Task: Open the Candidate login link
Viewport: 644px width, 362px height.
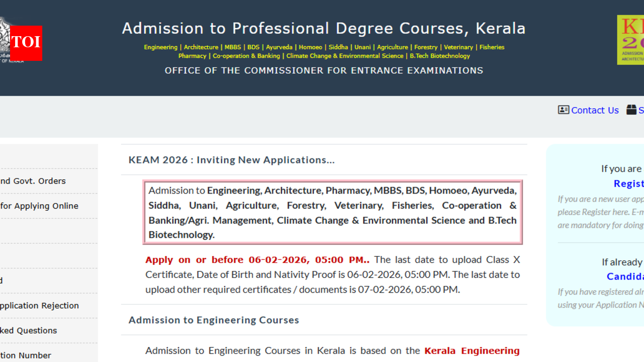Action: (625, 276)
